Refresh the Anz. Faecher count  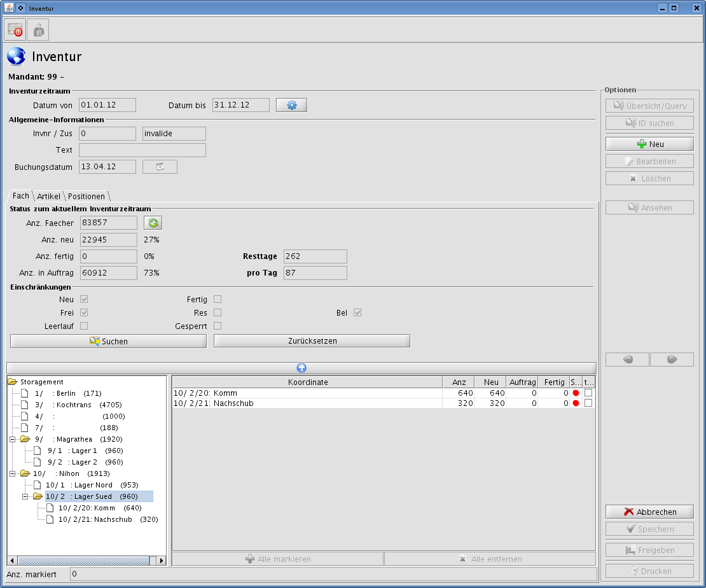[153, 223]
